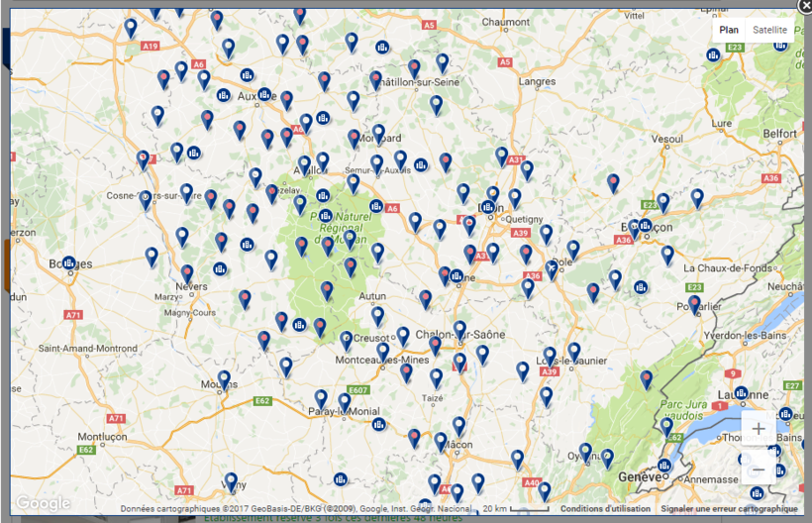Switch map to Satellite view
Viewport: 812px width, 523px height.
pos(769,30)
